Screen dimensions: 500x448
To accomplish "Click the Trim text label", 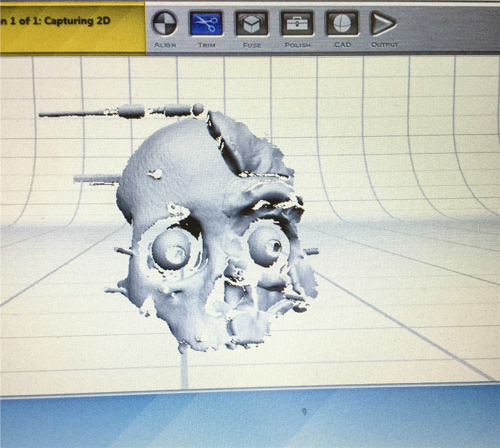I will point(206,45).
